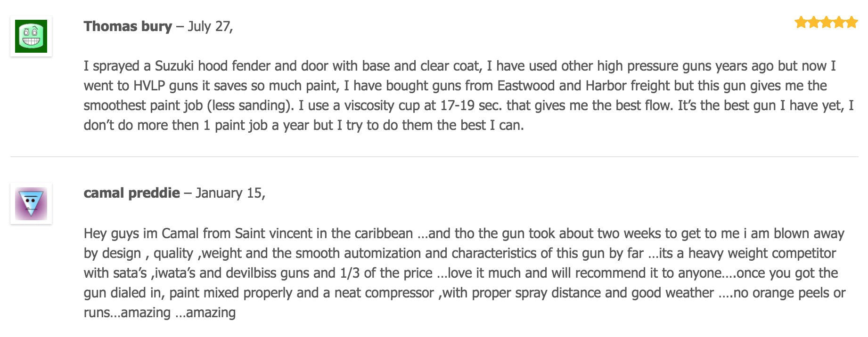The image size is (868, 337).
Task: Click the second star in the rating
Action: click(x=813, y=22)
